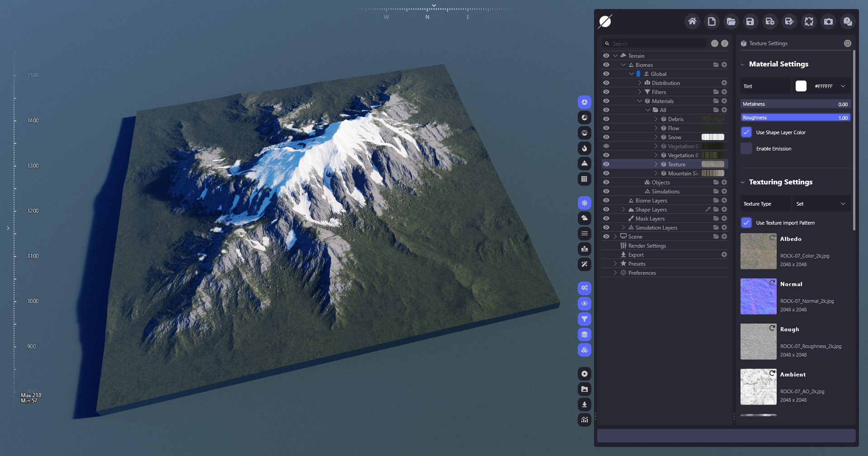Take a screenshot with the camera icon
This screenshot has width=868, height=456.
tap(828, 21)
